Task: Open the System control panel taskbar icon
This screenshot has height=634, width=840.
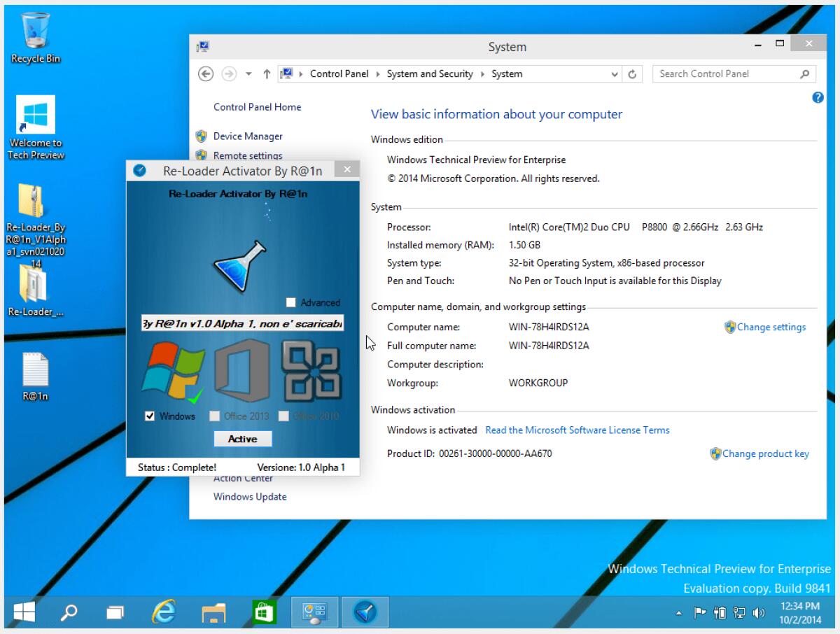Action: (314, 611)
